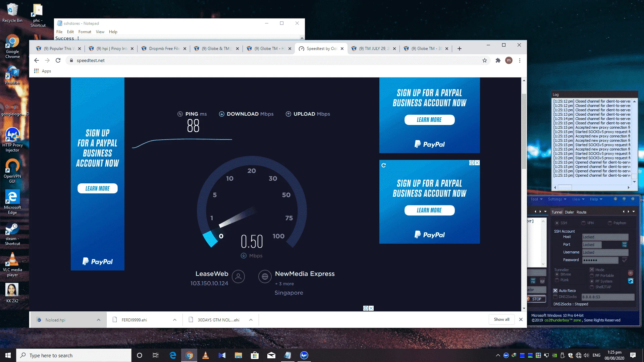Click Show all downloads
The height and width of the screenshot is (362, 644).
coord(501,319)
